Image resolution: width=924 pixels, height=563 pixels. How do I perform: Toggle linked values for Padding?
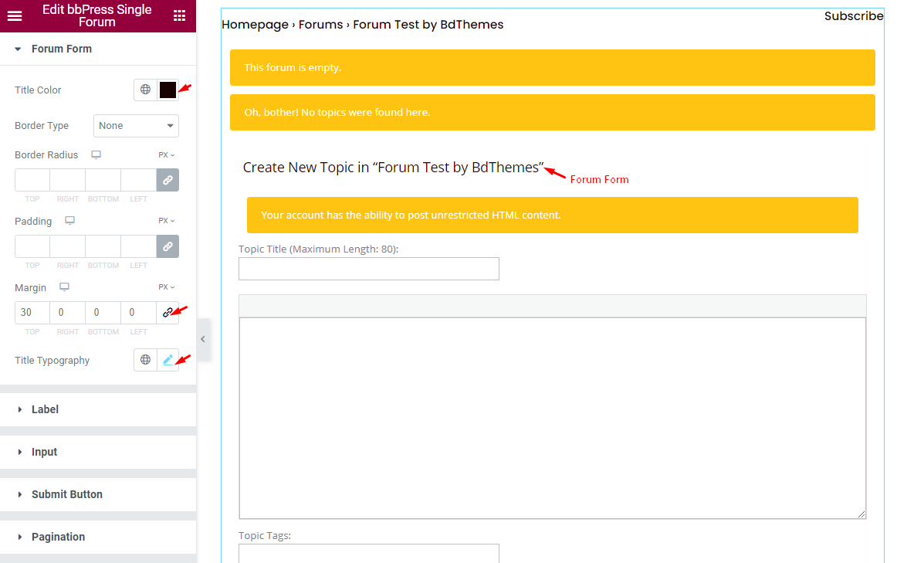[x=168, y=246]
